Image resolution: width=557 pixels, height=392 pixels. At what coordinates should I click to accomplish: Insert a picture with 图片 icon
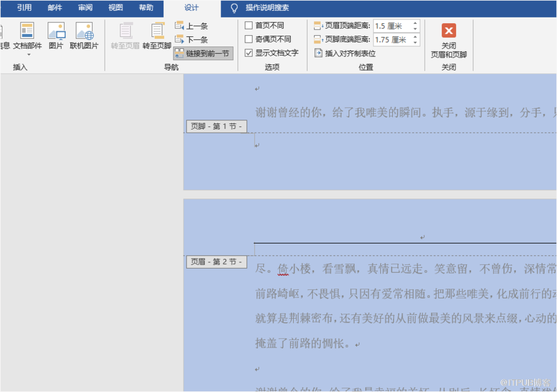tap(56, 31)
